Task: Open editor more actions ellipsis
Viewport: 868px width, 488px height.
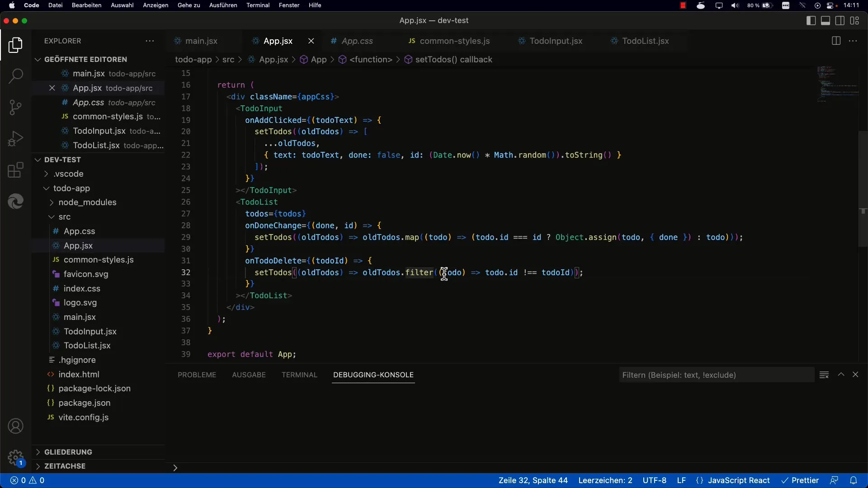Action: [x=853, y=41]
